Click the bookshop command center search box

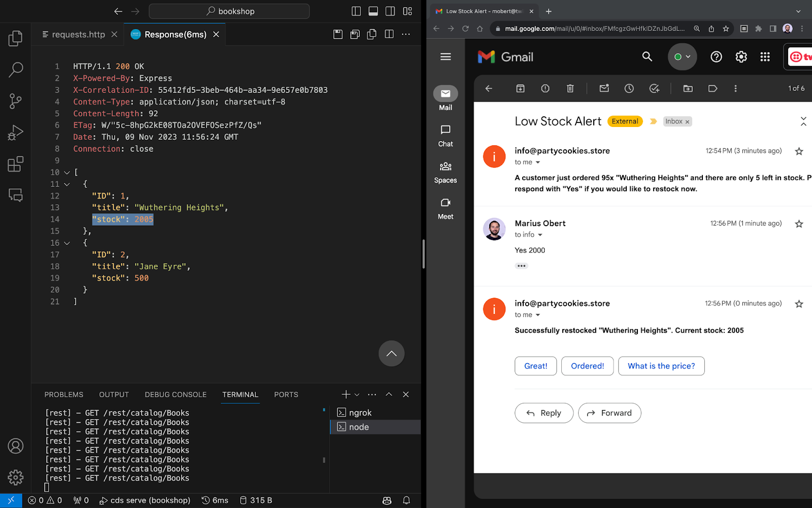[x=229, y=11]
